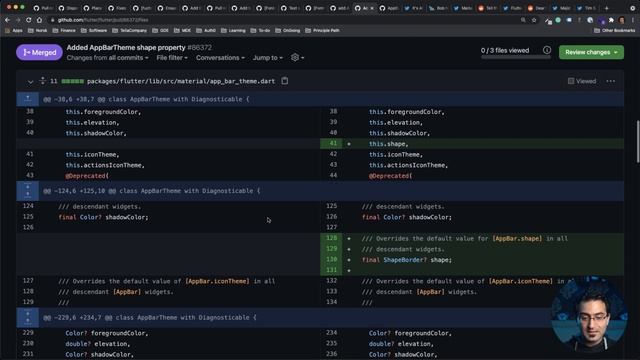This screenshot has width=640, height=360.
Task: Click 'this.actionsIconTheme,' on right line 43
Action: tap(409, 165)
